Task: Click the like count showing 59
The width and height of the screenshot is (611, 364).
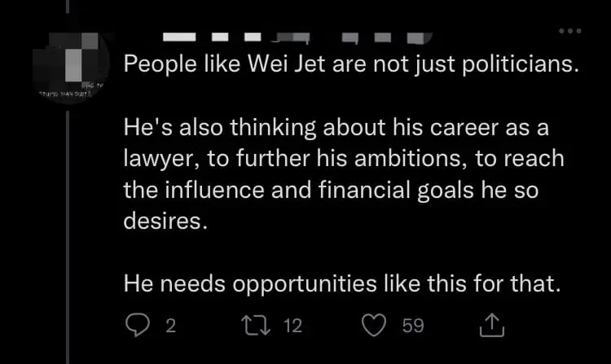Action: (x=413, y=326)
